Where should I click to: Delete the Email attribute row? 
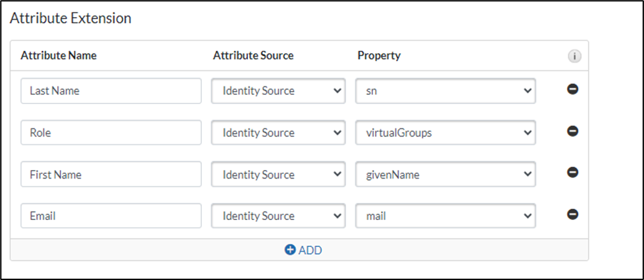[x=572, y=214]
